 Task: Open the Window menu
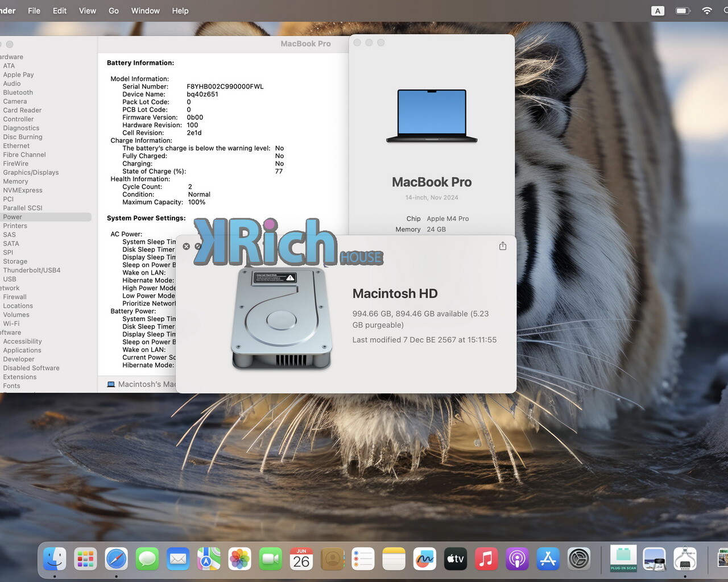pyautogui.click(x=146, y=11)
